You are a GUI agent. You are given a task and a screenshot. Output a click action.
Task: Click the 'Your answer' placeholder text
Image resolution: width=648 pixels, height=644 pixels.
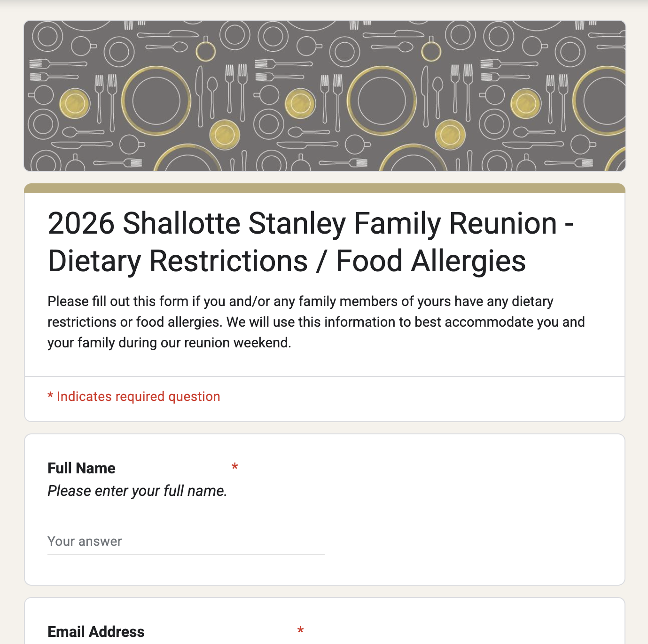(x=85, y=542)
